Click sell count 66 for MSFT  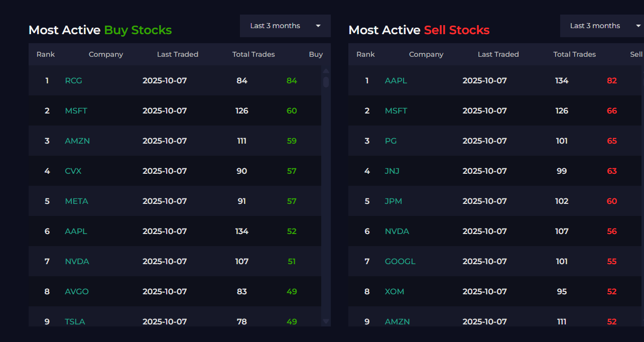[x=612, y=110]
